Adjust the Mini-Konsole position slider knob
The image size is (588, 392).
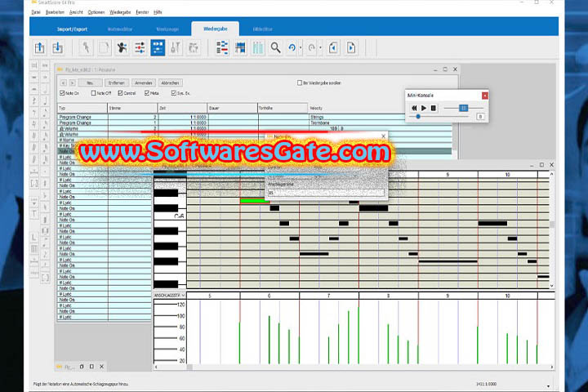(418, 117)
